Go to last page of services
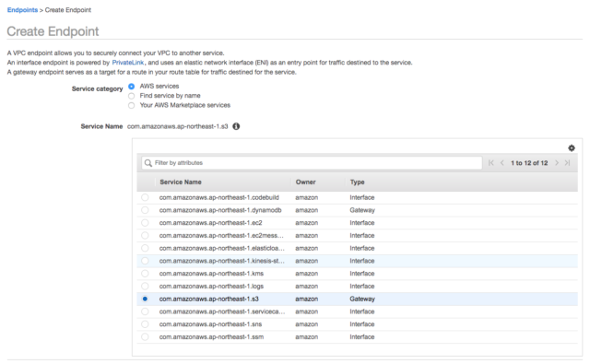Viewport: 590px width, 364px height. [568, 163]
